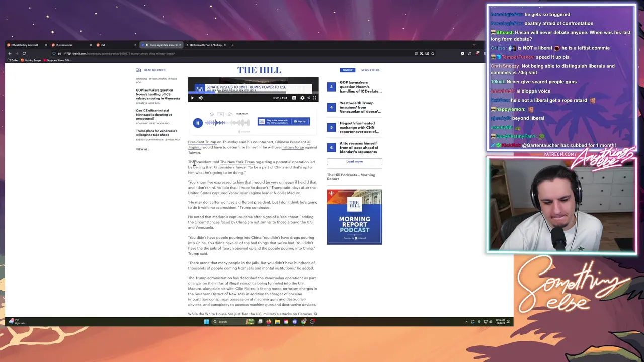Reload the current page
The height and width of the screenshot is (362, 644).
[24, 53]
